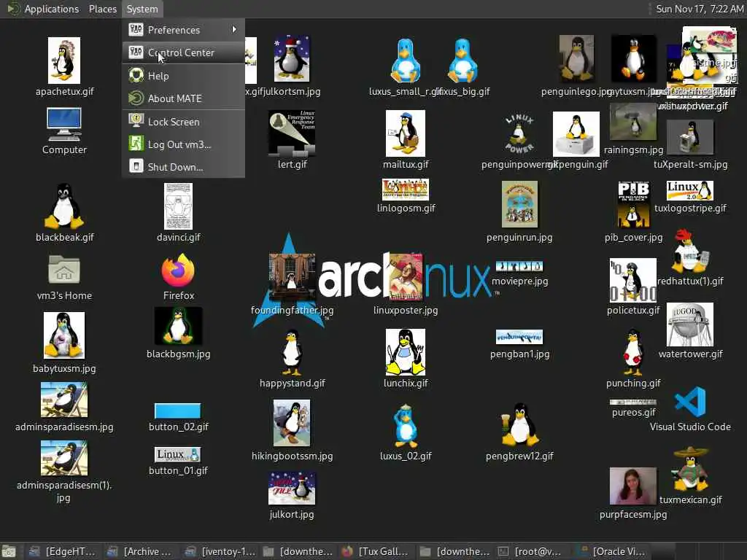747x560 pixels.
Task: Select the tuxmexican.gif icon
Action: (690, 469)
